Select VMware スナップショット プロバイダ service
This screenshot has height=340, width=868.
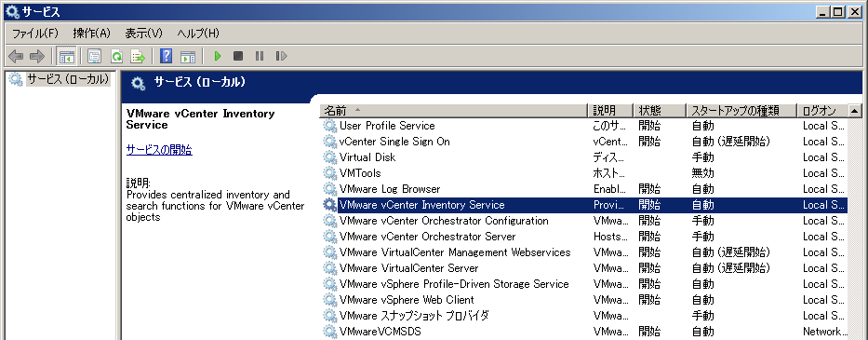[x=583, y=316]
